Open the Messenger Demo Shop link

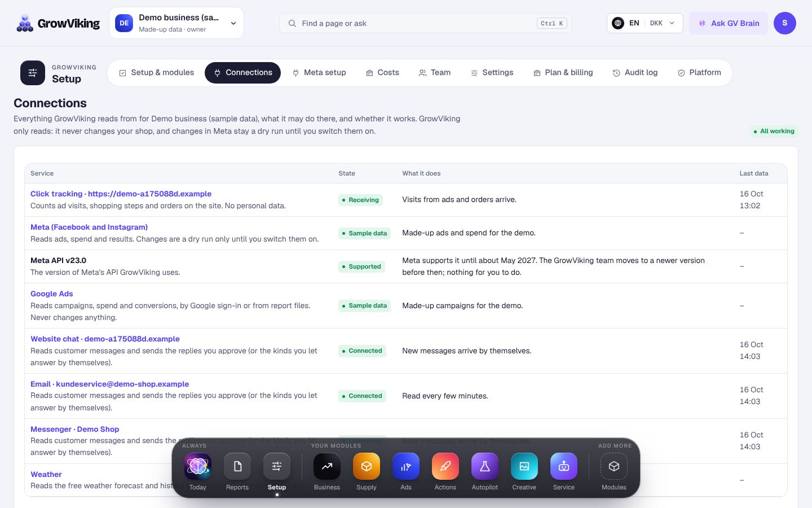[74, 429]
